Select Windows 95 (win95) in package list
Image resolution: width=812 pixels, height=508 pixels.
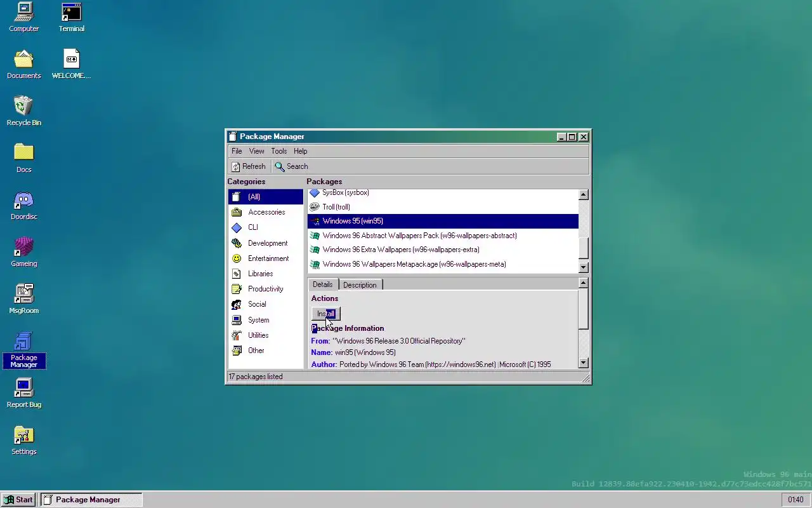443,221
